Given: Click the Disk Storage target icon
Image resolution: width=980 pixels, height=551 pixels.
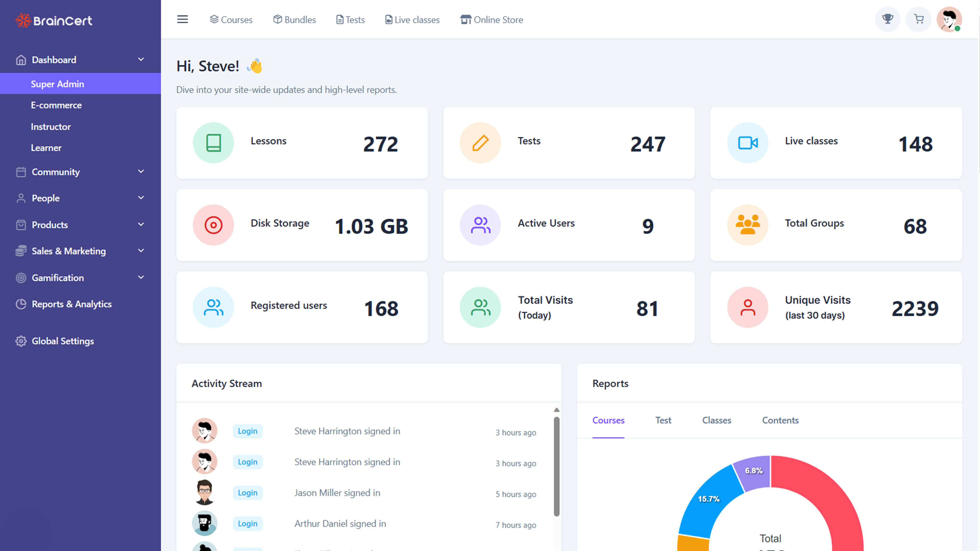Looking at the screenshot, I should point(213,225).
